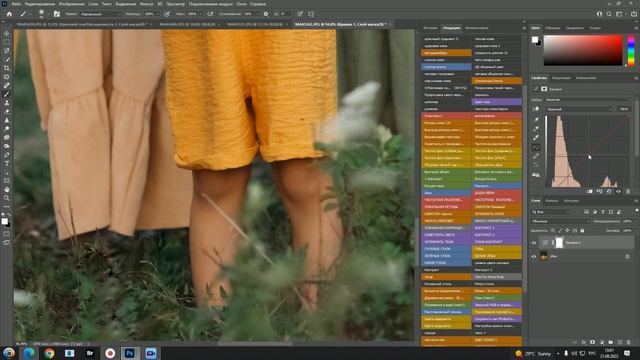Toggle lock all on layer
The height and width of the screenshot is (360, 640).
click(582, 231)
